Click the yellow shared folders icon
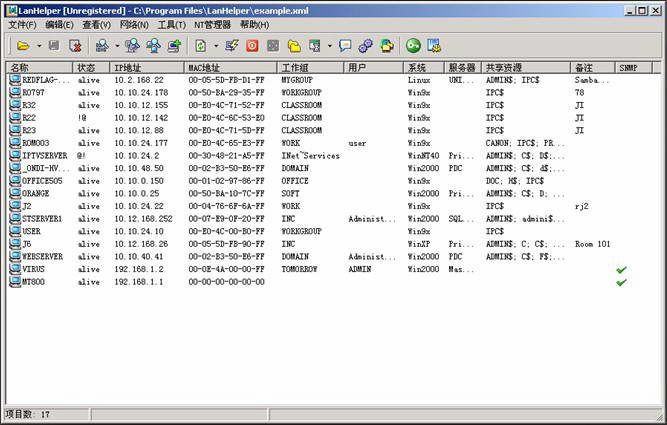The height and width of the screenshot is (425, 667). point(294,46)
